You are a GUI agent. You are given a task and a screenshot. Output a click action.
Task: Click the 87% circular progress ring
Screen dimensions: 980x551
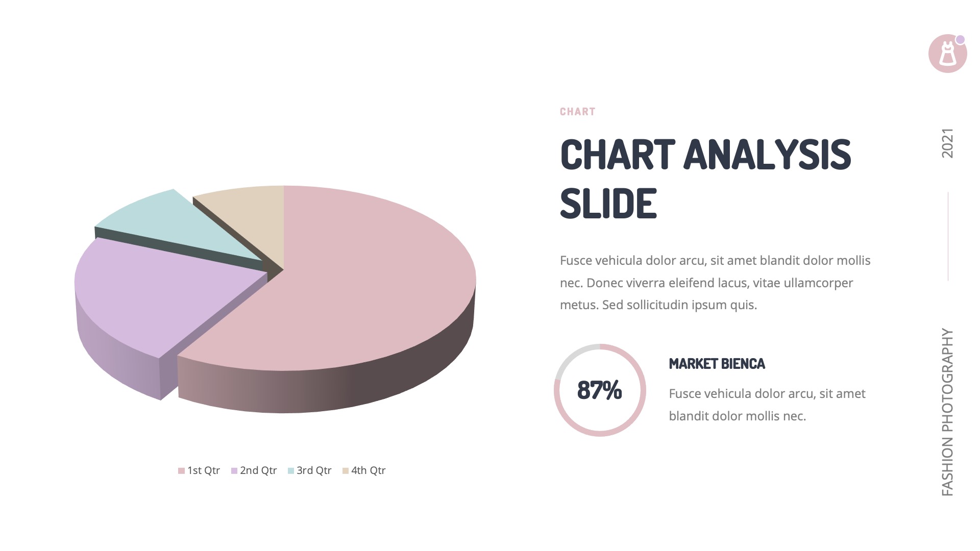(x=600, y=390)
